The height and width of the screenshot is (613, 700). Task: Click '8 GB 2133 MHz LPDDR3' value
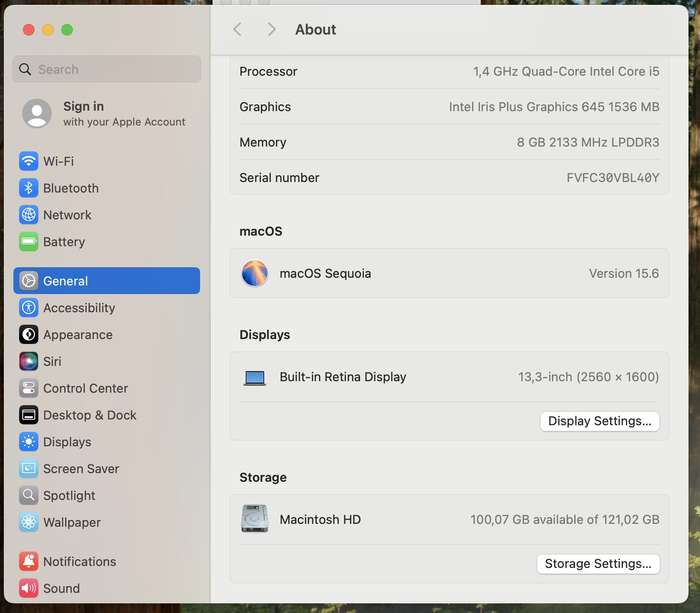588,142
